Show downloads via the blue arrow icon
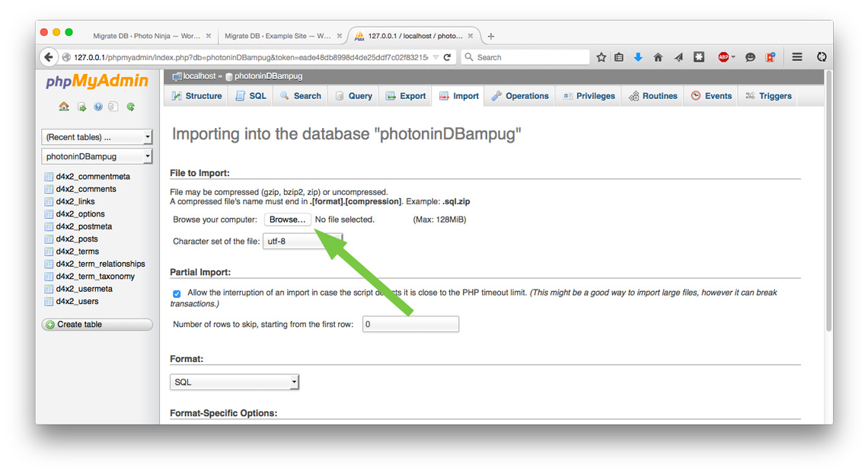The width and height of the screenshot is (868, 474). coord(638,57)
